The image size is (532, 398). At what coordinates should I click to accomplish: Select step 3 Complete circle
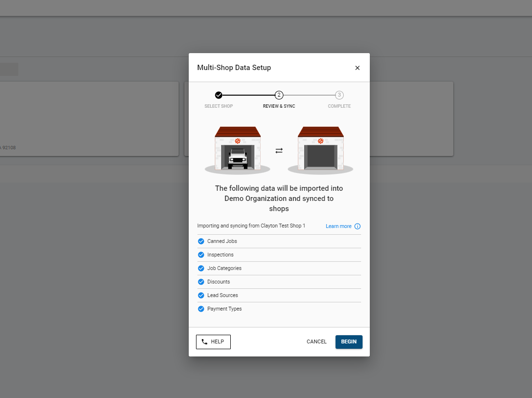tap(339, 95)
